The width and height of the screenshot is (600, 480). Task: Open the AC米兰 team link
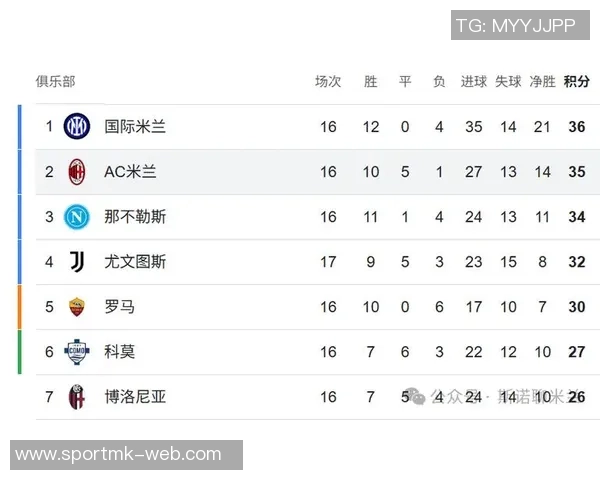coord(130,172)
